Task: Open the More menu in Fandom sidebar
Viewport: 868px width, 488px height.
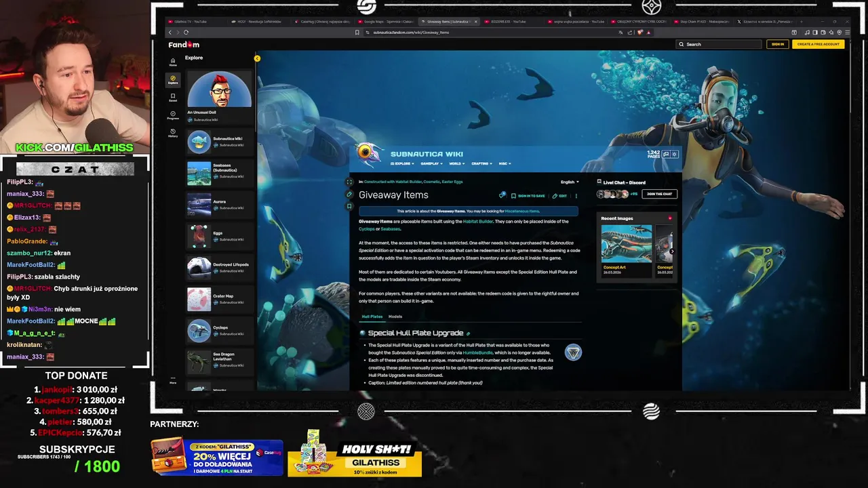Action: 173,380
